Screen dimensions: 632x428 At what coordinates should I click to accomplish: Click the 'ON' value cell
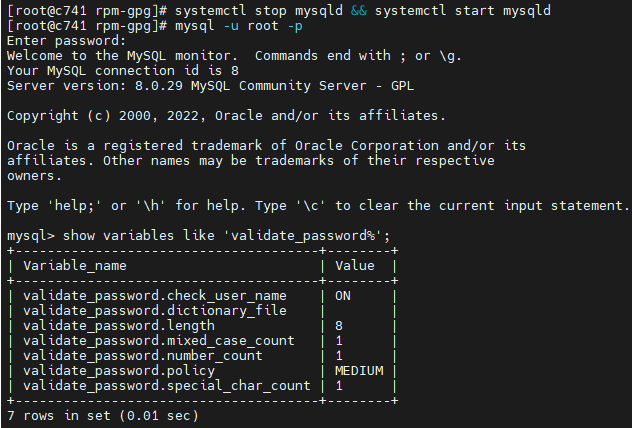tap(343, 296)
